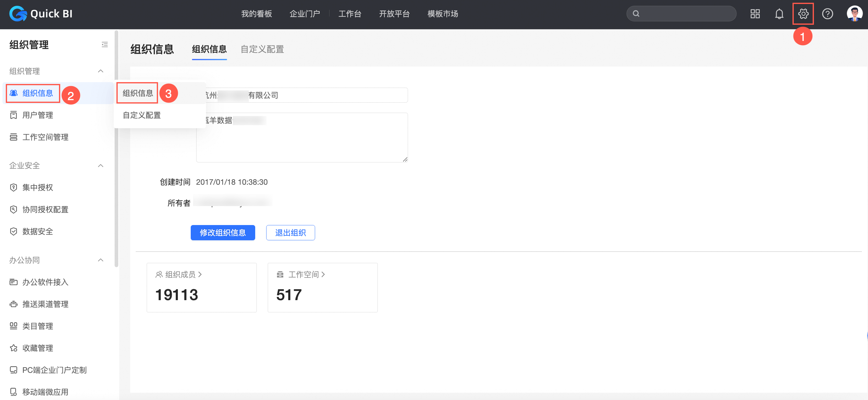Open settings gear icon in top bar

click(x=803, y=14)
